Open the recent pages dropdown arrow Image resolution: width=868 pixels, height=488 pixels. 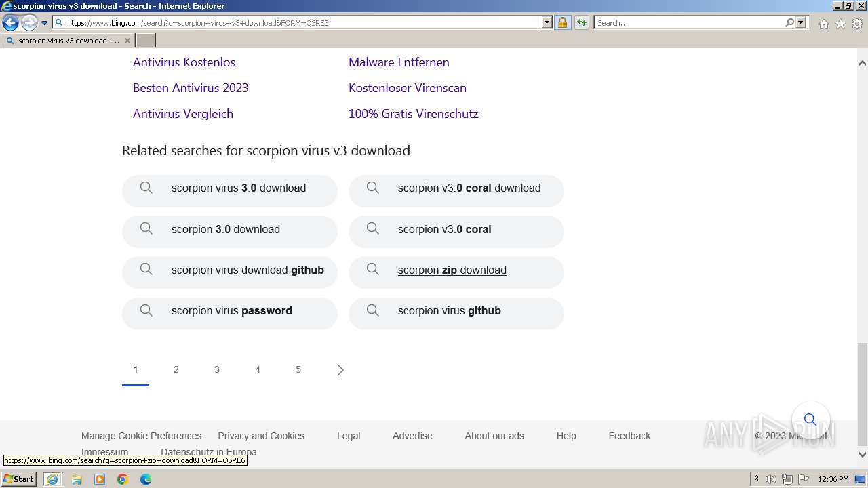[x=45, y=23]
